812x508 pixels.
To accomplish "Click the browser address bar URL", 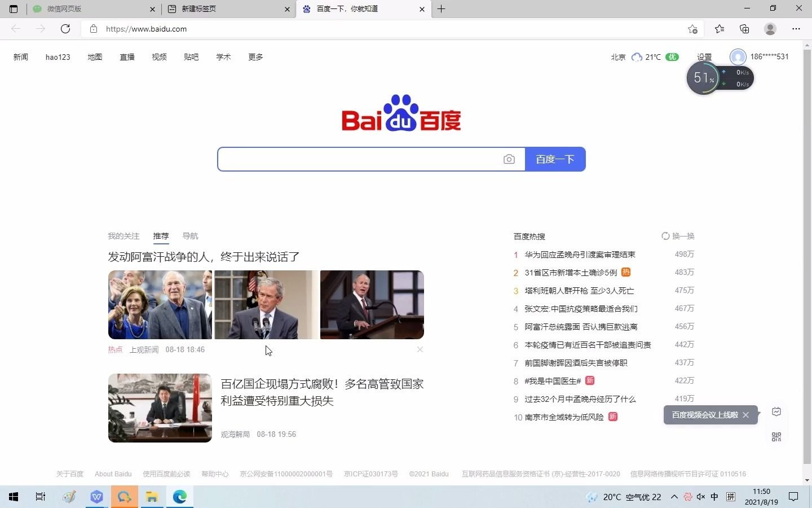I will (147, 29).
